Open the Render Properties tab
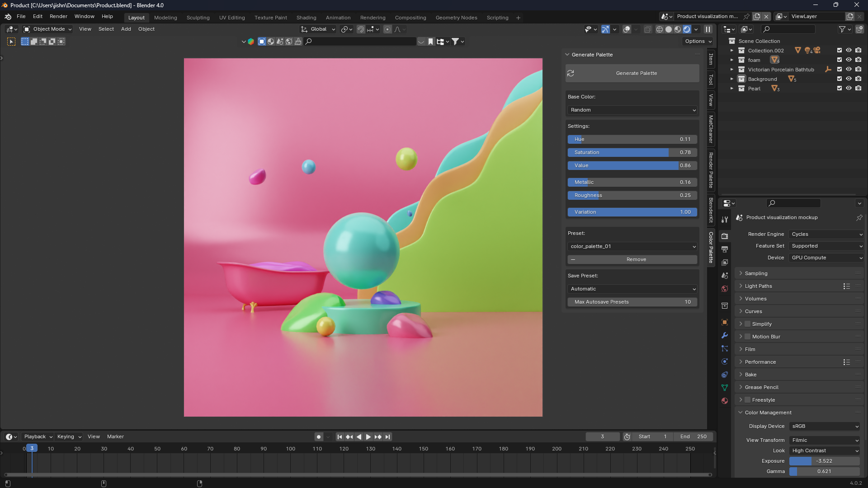 point(725,236)
